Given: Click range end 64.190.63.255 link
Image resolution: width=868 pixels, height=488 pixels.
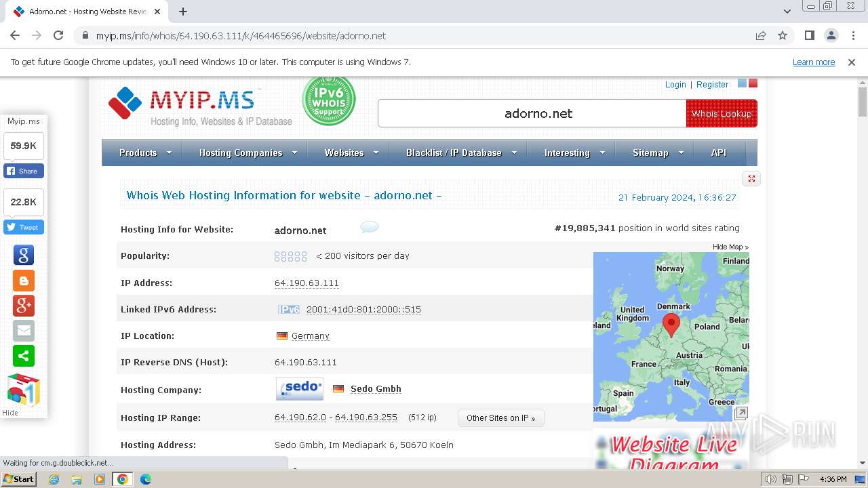Looking at the screenshot, I should point(366,418).
